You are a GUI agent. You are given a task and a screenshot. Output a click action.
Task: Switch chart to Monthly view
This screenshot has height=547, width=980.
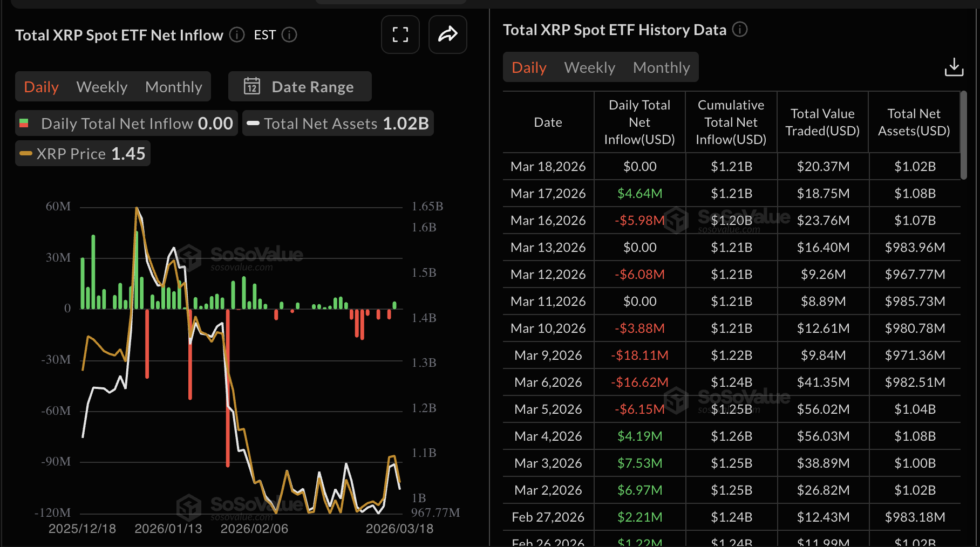pos(173,87)
